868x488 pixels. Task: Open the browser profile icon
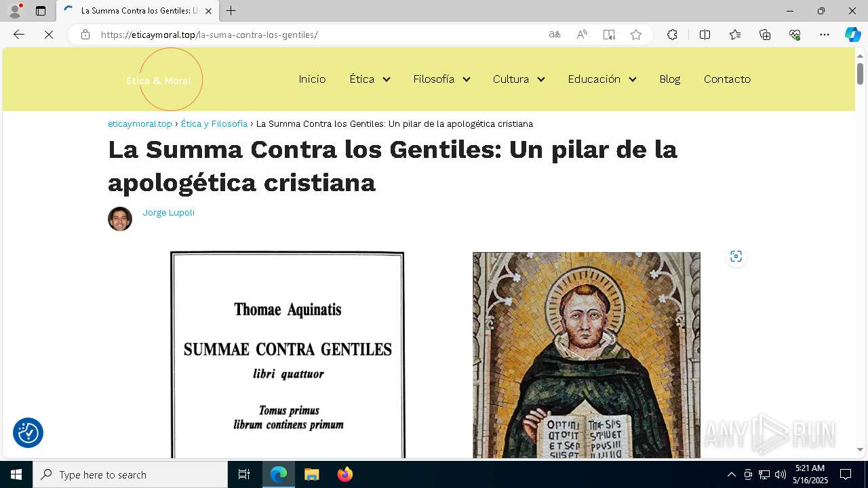pos(14,11)
